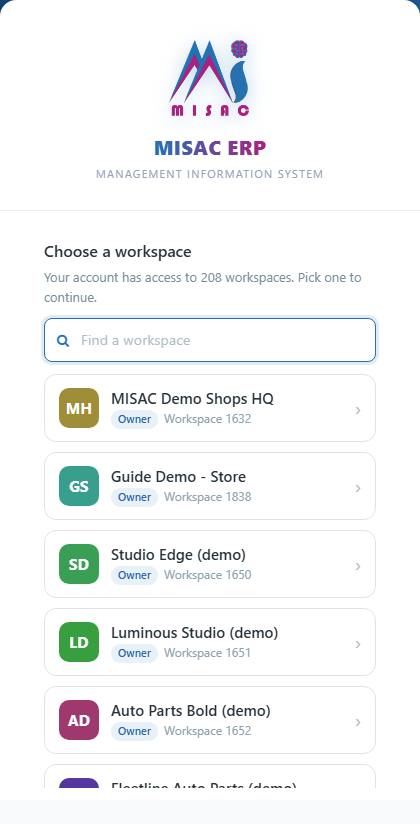Choose the Studio Edge (demo) workspace

210,564
